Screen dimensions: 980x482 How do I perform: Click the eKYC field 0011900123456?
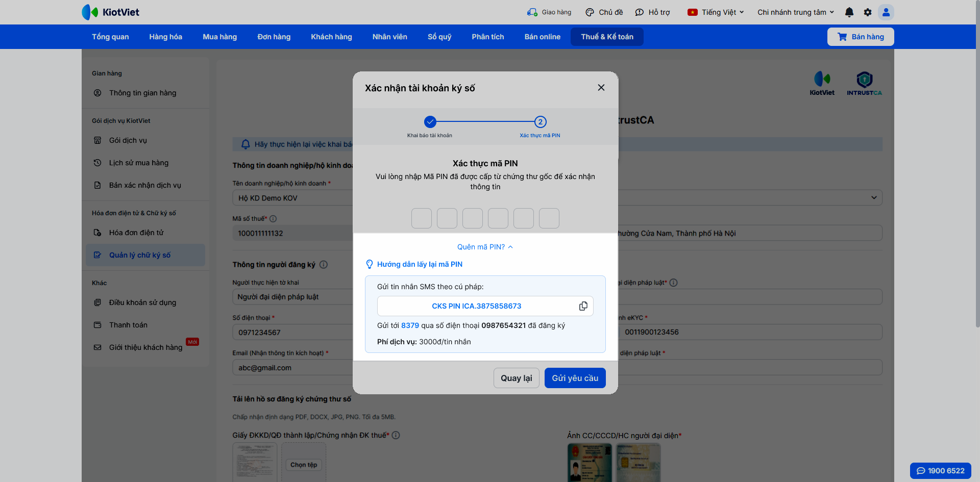click(750, 332)
